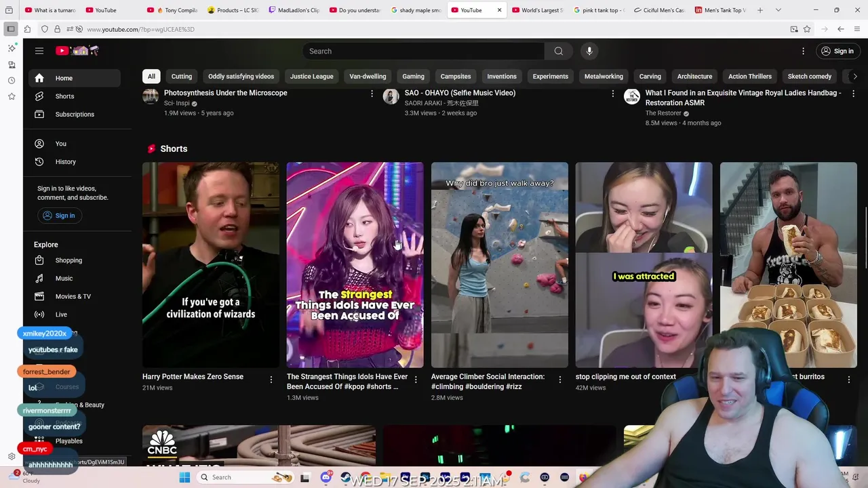Open the browser workspaces icon at top-left

coord(9,10)
